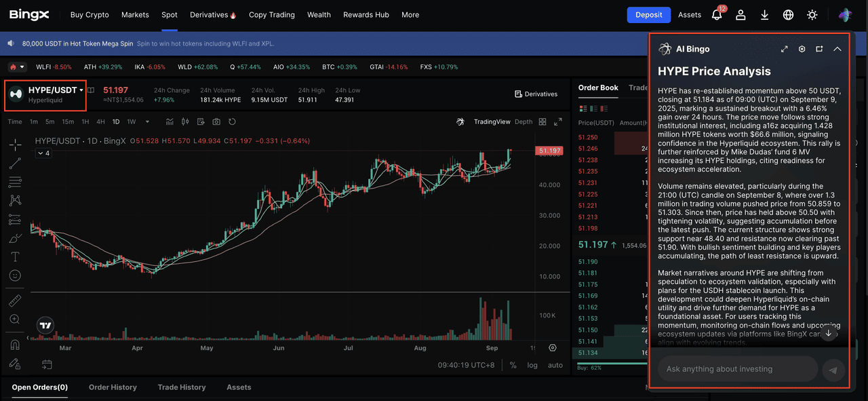Screen dimensions: 868x401
Task: Open the Derivatives menu
Action: pos(213,15)
